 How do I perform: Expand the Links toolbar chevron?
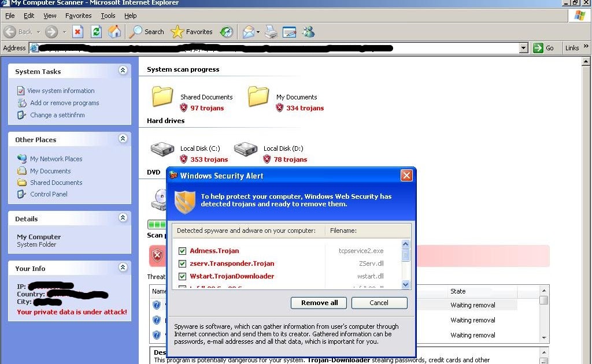tap(586, 46)
